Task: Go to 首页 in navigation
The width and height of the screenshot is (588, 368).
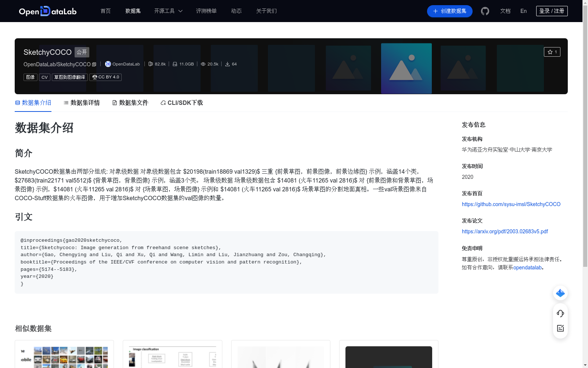Action: 106,11
